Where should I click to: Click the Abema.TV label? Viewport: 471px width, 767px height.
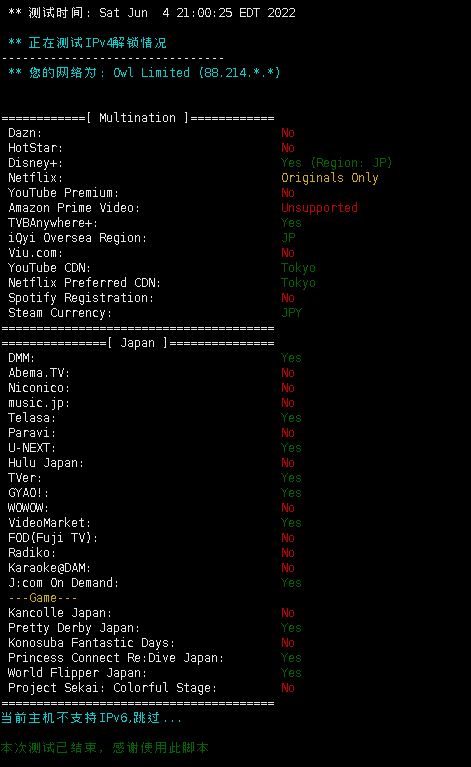(39, 373)
